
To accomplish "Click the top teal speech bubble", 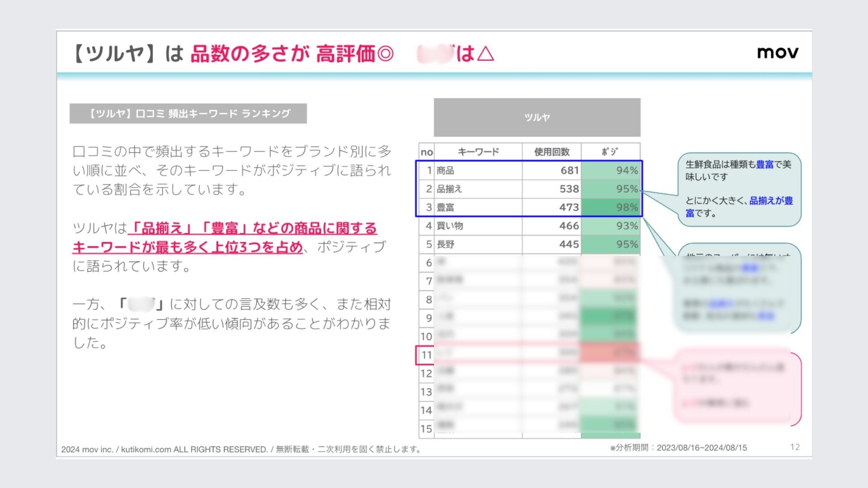I will (x=739, y=189).
